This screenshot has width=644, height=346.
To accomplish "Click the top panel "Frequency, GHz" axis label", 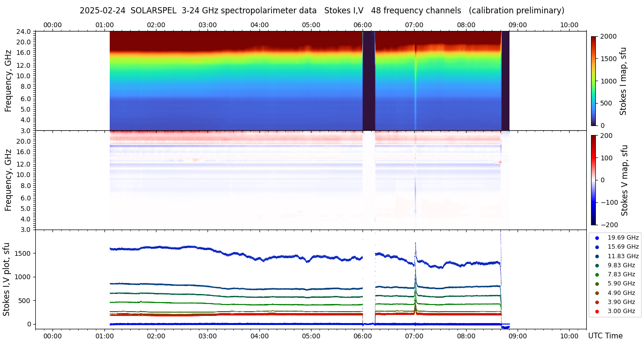I will point(9,81).
